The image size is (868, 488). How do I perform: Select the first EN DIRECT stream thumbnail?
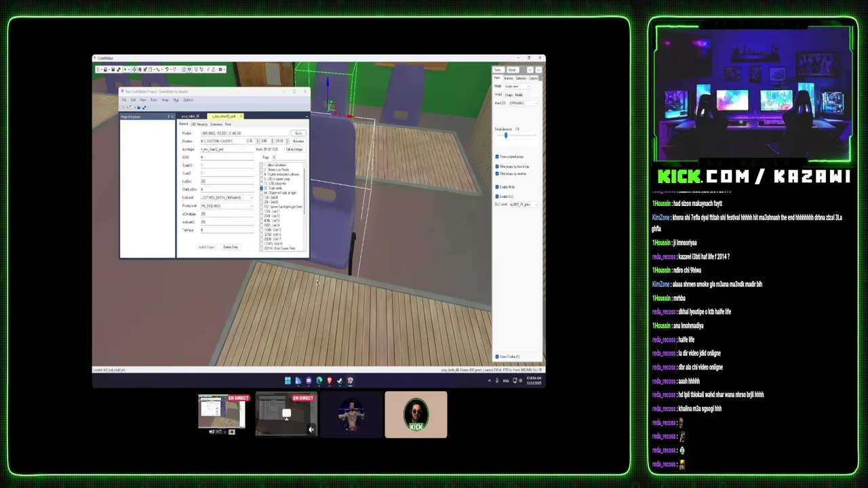coord(221,415)
